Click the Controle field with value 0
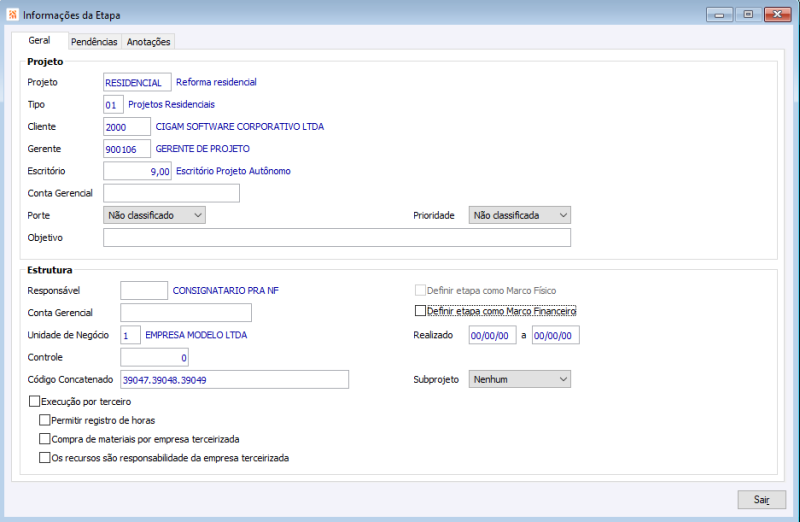The width and height of the screenshot is (800, 522). pos(155,357)
